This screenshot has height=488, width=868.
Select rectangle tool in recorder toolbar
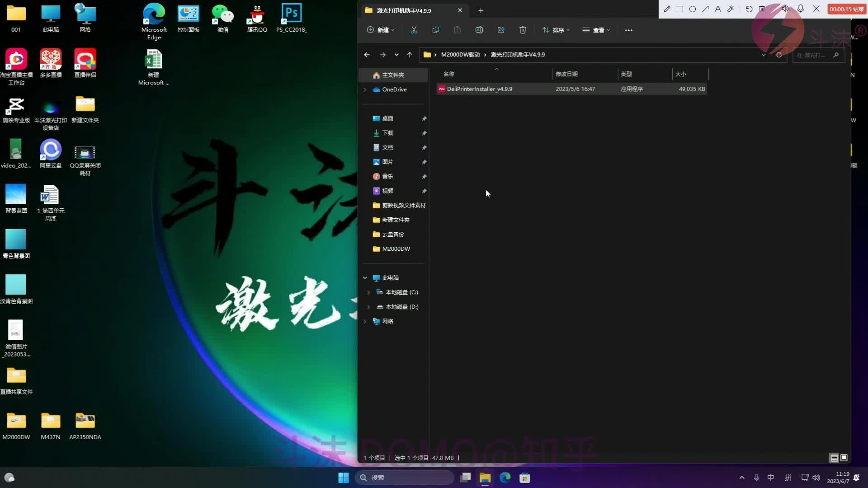[679, 9]
